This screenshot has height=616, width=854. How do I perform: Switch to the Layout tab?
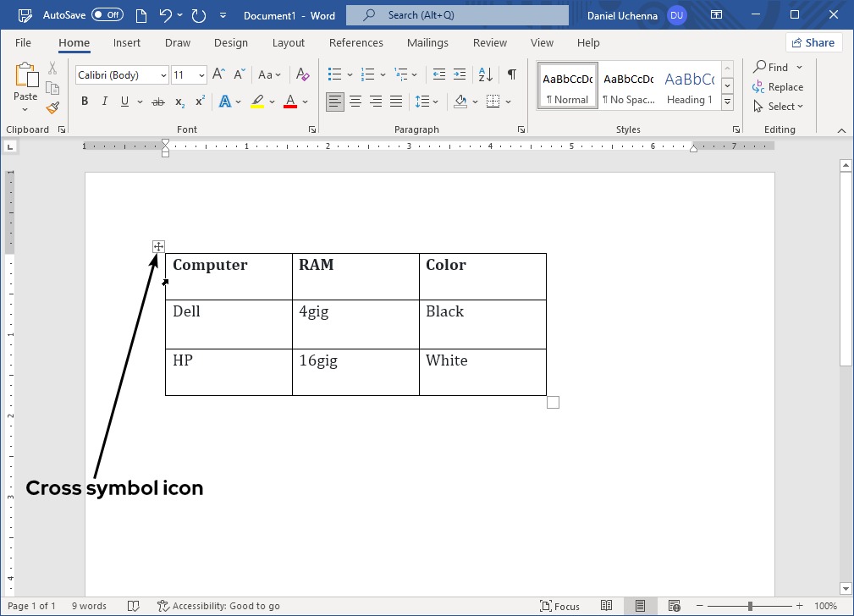tap(288, 43)
